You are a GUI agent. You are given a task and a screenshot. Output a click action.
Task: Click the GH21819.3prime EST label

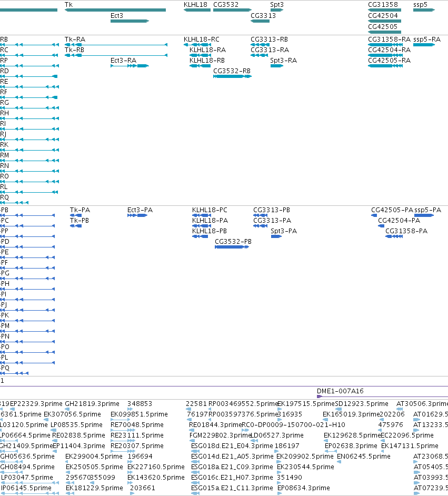(x=92, y=404)
